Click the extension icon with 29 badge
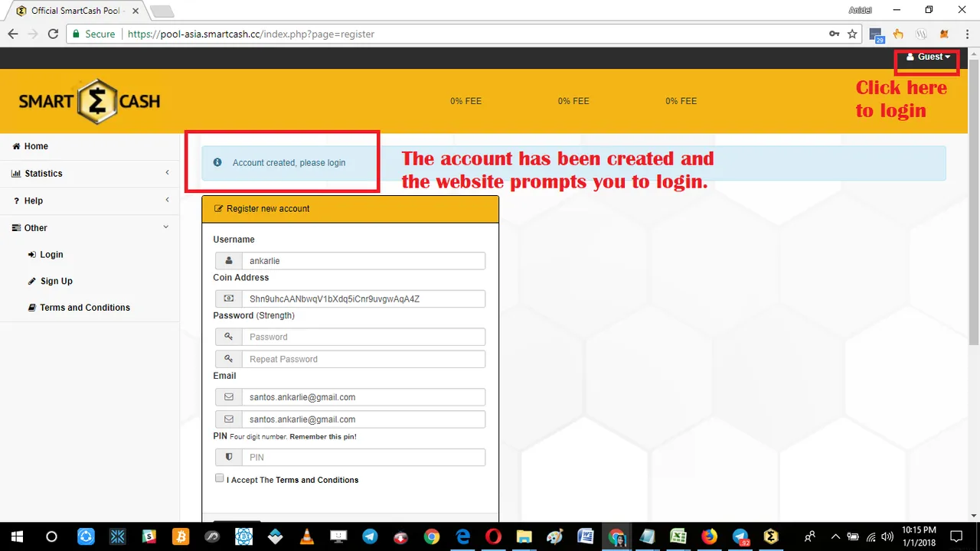 coord(877,35)
